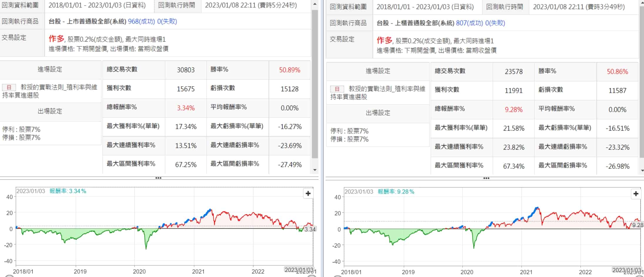
Task: Open the 0(失敗) link in the left panel
Action: (x=167, y=21)
